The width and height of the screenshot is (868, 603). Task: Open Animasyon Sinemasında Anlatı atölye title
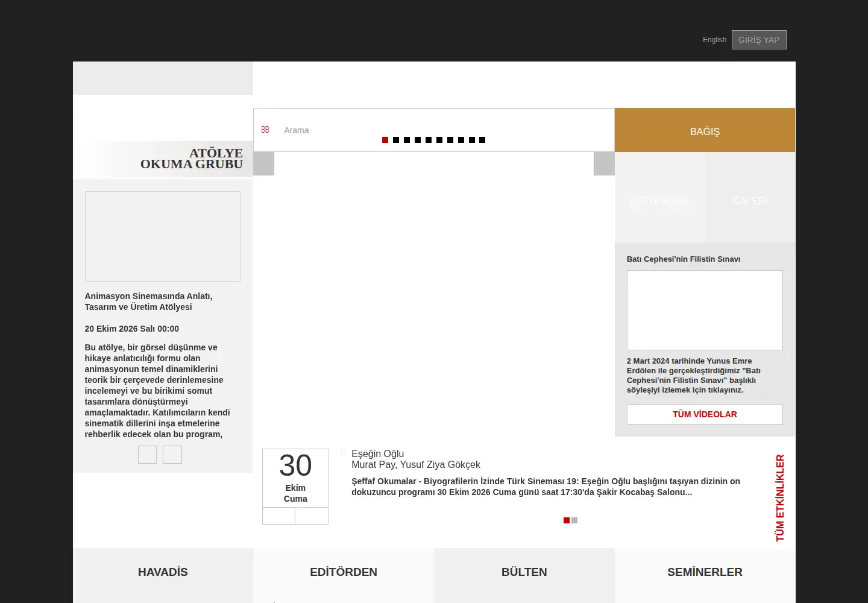pos(148,301)
